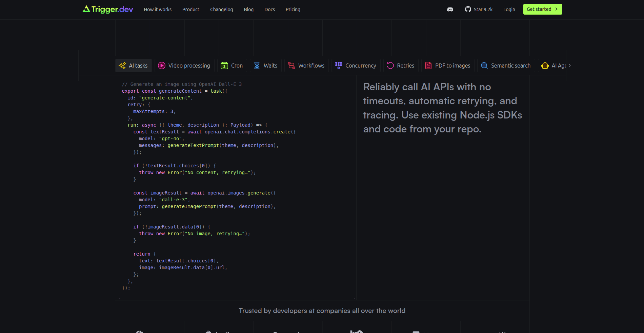
Task: Click the 'No image, retrying…' error line
Action: coord(195,234)
